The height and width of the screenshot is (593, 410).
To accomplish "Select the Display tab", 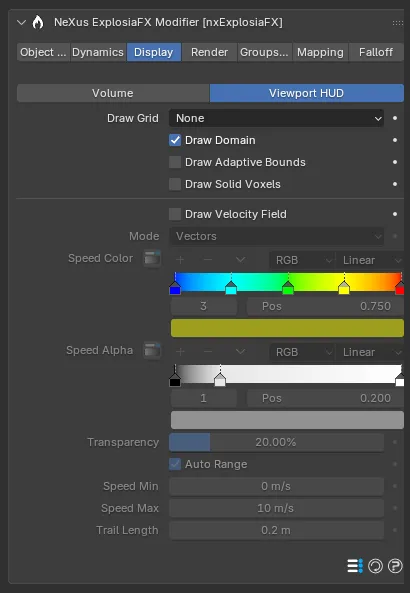I will [154, 52].
